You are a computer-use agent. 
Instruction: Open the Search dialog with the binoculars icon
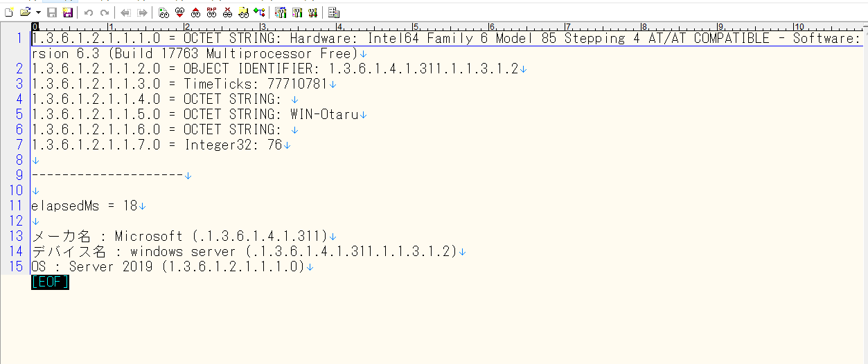point(163,12)
